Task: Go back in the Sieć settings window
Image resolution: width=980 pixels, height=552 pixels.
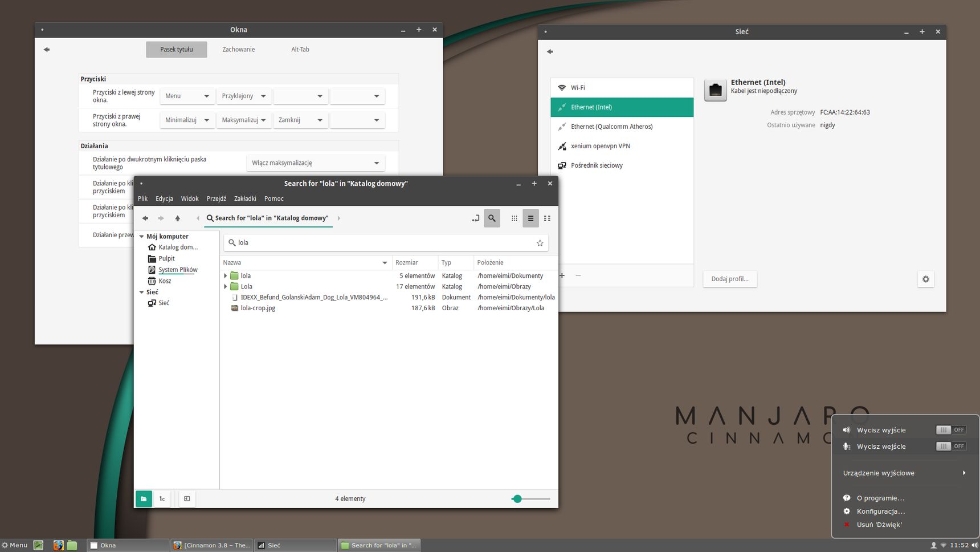Action: click(x=550, y=52)
